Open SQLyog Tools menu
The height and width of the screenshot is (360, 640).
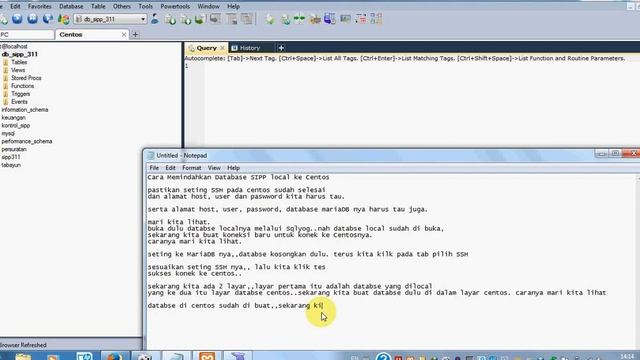click(145, 7)
